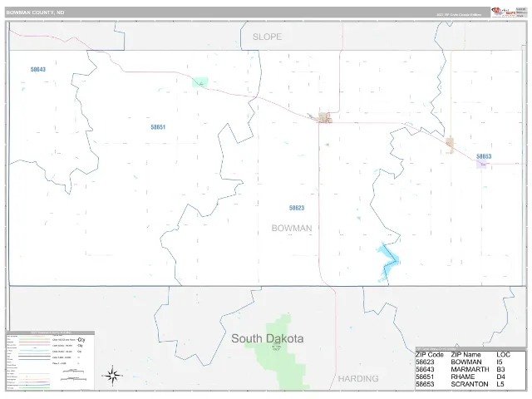The height and width of the screenshot is (399, 532).
Task: Click 58651 in the ZIP code table
Action: click(x=425, y=377)
